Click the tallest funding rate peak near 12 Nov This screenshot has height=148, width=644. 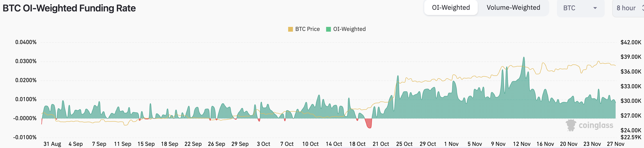coord(524,58)
